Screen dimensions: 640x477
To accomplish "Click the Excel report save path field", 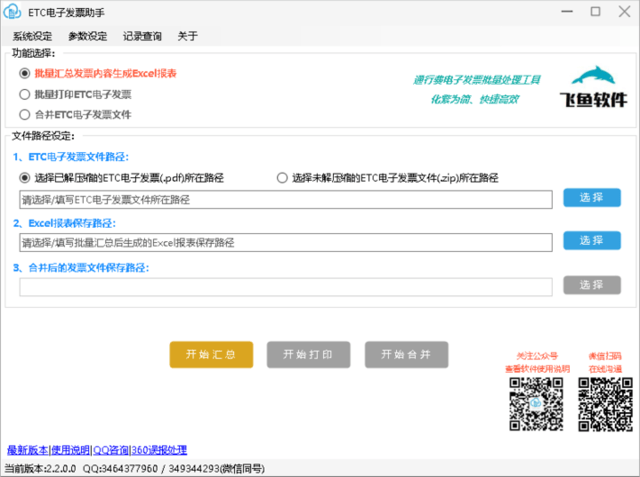I will pyautogui.click(x=286, y=243).
